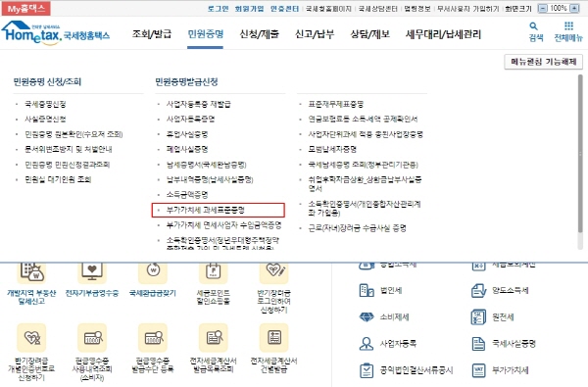Click the 국세환급금찾기 icon
The width and height of the screenshot is (588, 387).
coord(153,272)
